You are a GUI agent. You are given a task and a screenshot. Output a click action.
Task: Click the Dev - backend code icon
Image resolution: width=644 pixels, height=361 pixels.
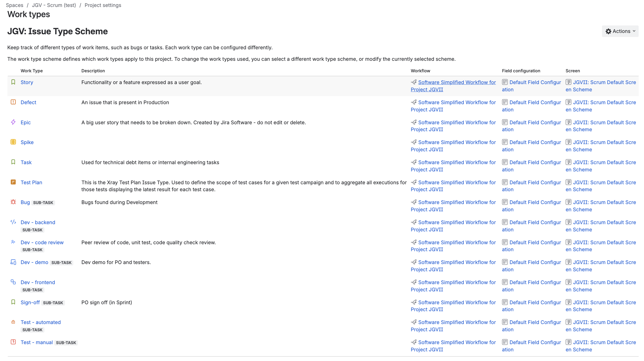tap(13, 222)
